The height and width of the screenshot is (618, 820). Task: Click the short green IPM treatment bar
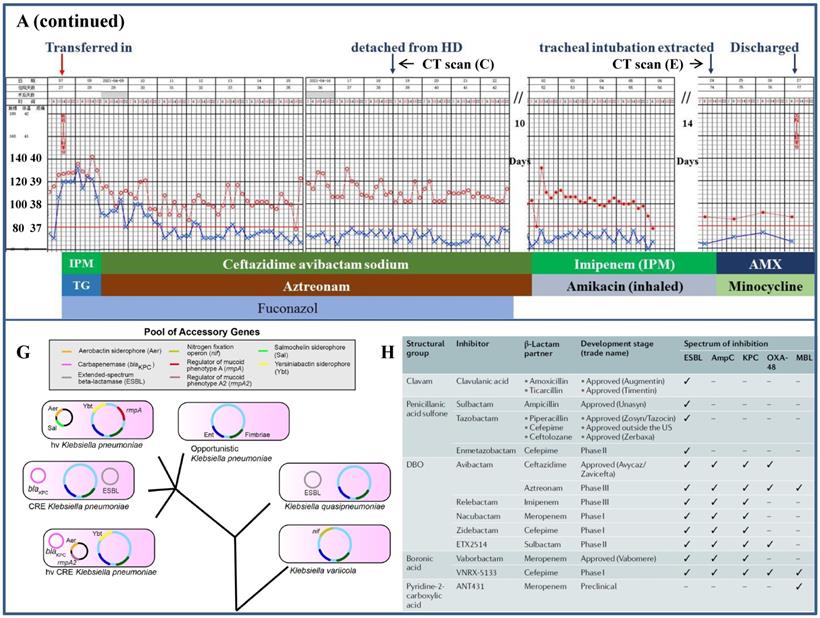pyautogui.click(x=82, y=263)
